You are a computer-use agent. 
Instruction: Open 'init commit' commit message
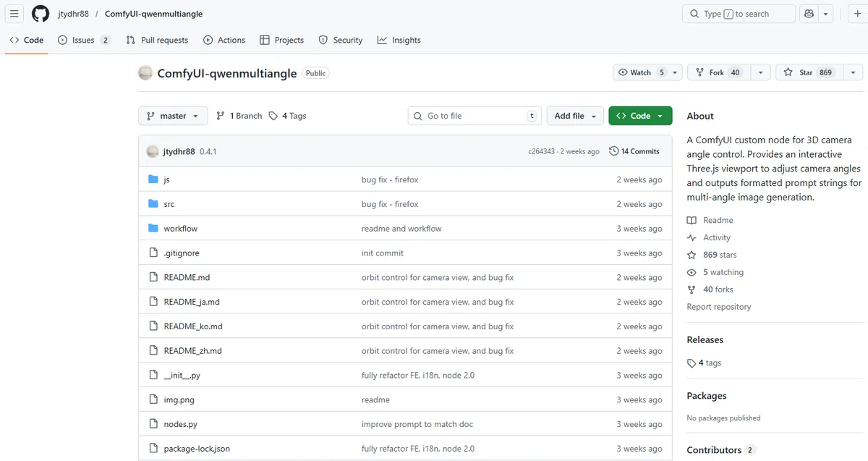(x=383, y=253)
